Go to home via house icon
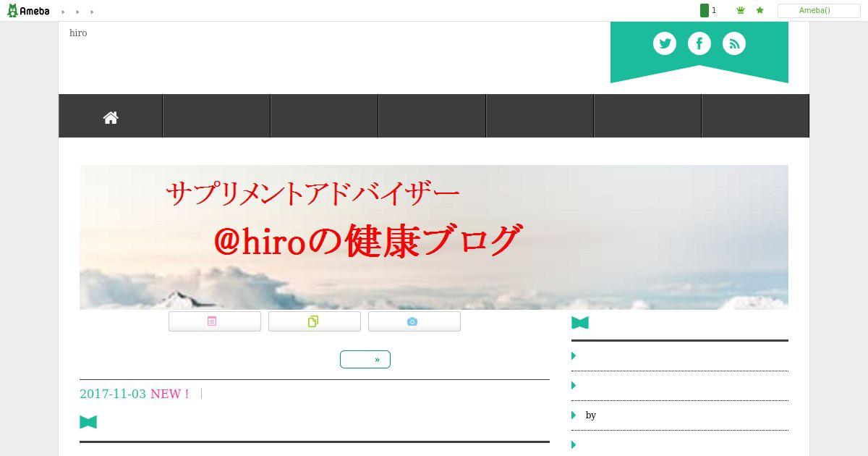The height and width of the screenshot is (456, 868). [111, 117]
